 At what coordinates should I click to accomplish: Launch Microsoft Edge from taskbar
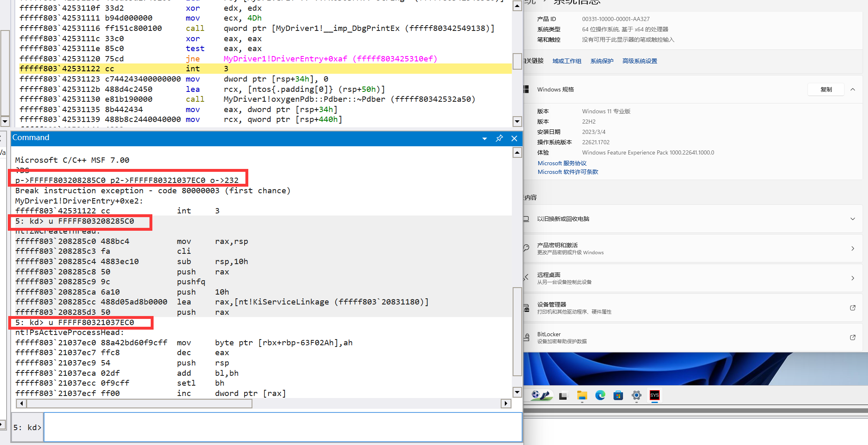pyautogui.click(x=600, y=396)
